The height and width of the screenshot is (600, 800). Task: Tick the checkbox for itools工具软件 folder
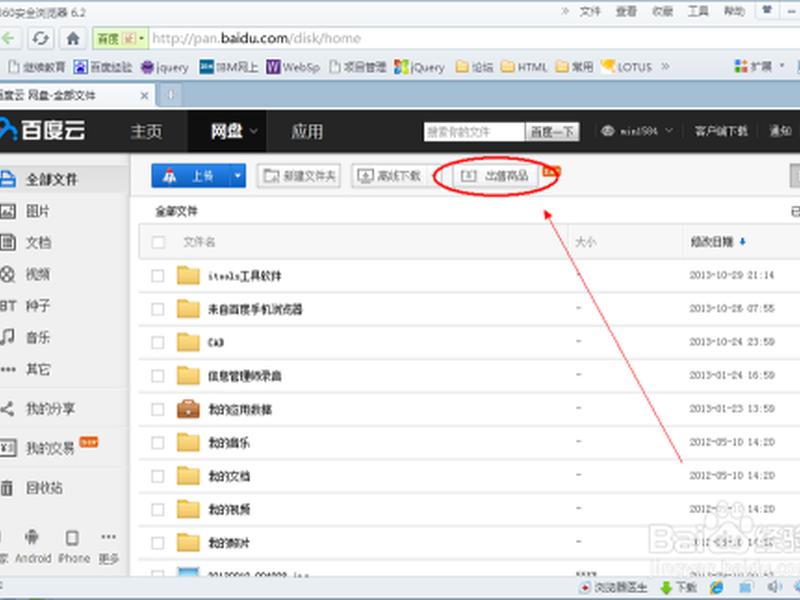[x=158, y=276]
